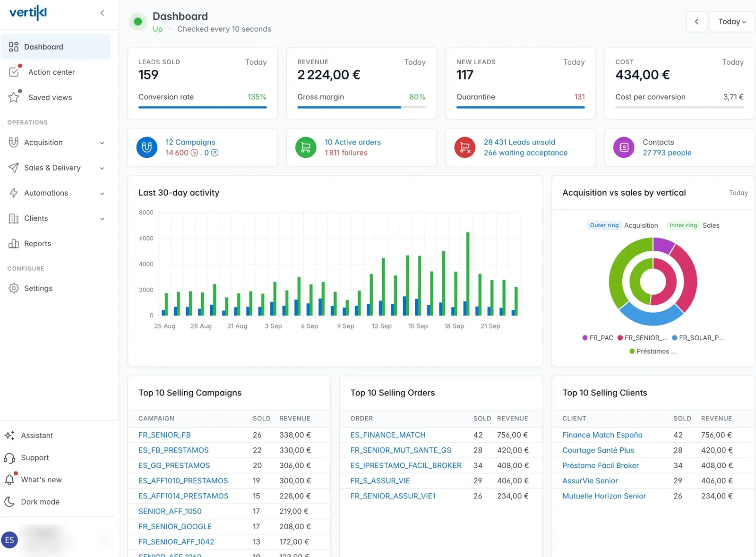The image size is (756, 557).
Task: Click the Quarantine progress bar
Action: 521,107
